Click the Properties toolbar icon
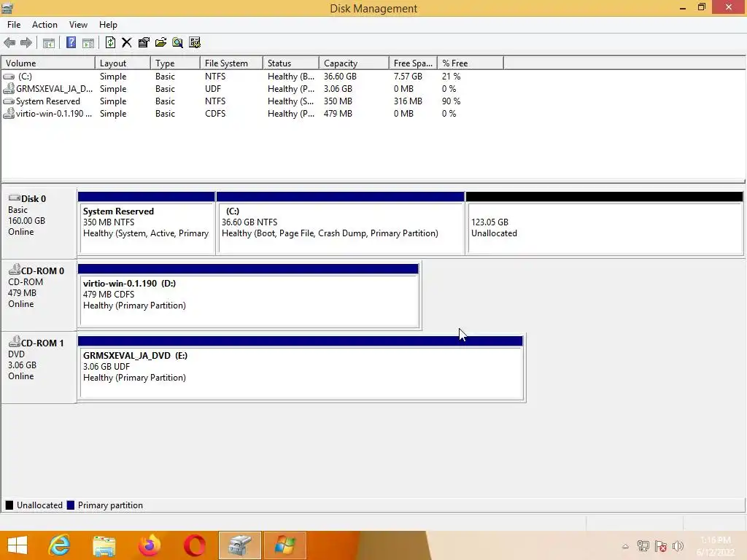Viewport: 747px width, 560px height. [x=144, y=43]
